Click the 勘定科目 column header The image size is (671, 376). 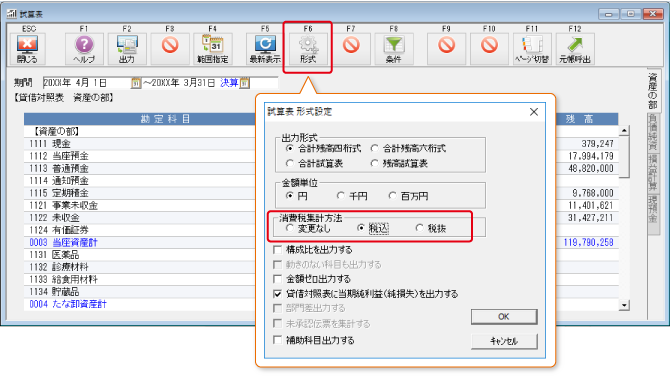(x=165, y=119)
